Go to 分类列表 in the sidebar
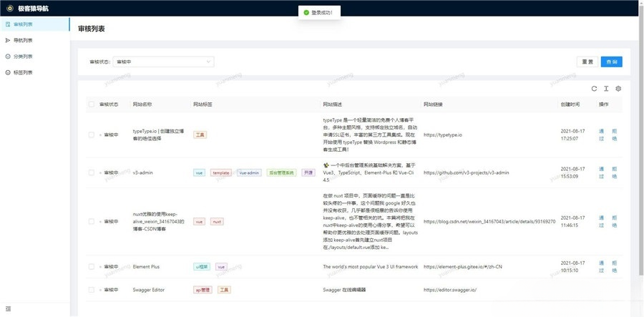Viewport: 644px width, 317px height. click(23, 57)
